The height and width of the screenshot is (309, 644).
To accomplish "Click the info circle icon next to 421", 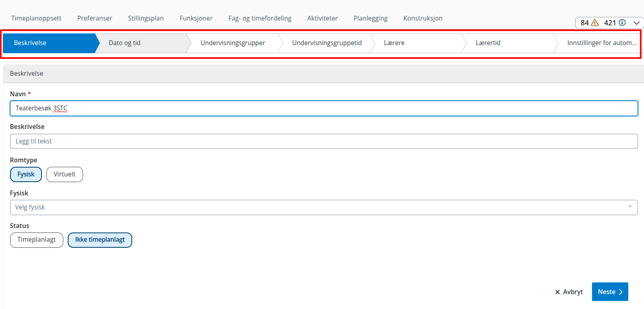I will (622, 23).
